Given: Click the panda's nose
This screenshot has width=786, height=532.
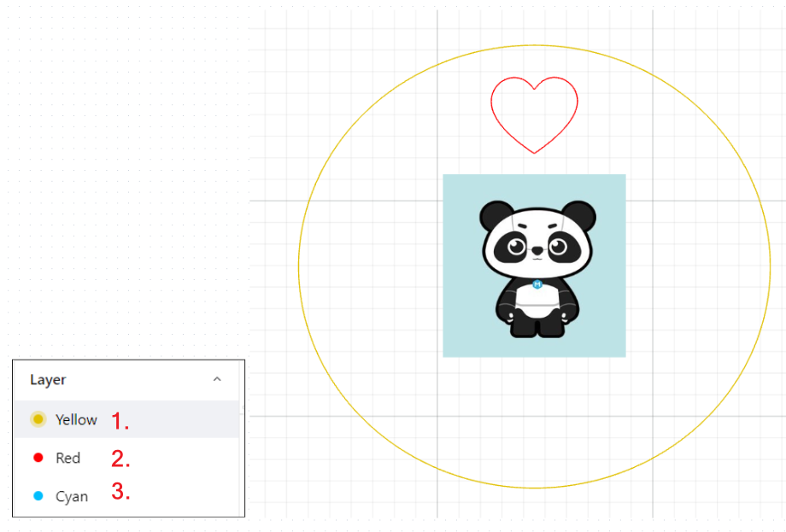Looking at the screenshot, I should [x=537, y=249].
